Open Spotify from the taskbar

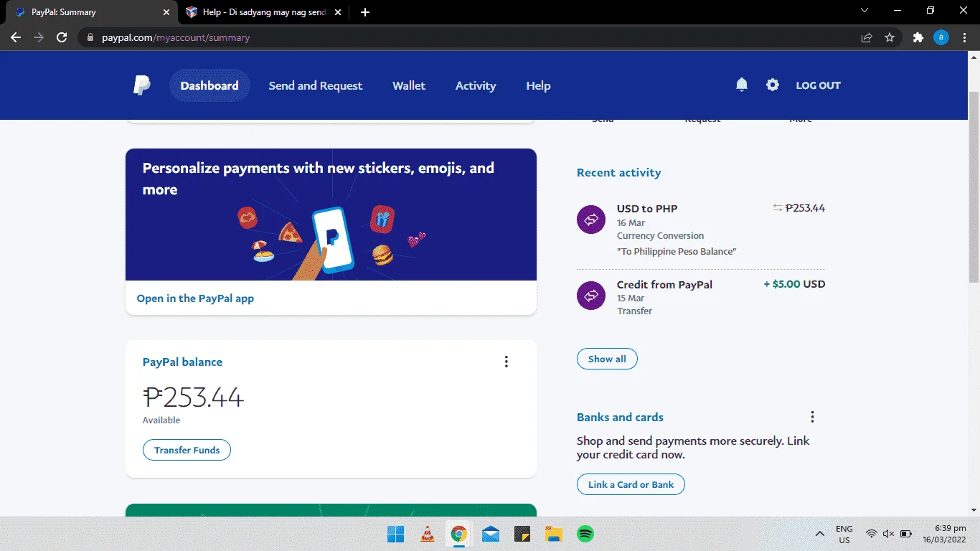[585, 534]
